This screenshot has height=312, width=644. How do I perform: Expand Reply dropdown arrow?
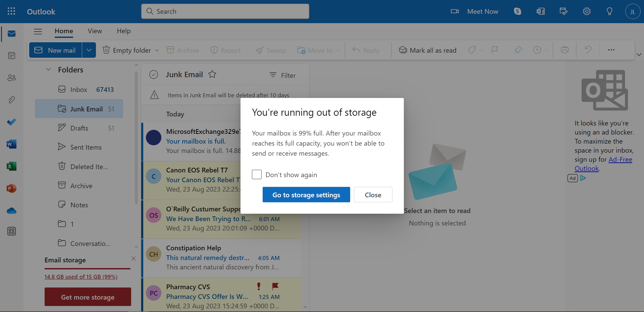[x=385, y=50]
